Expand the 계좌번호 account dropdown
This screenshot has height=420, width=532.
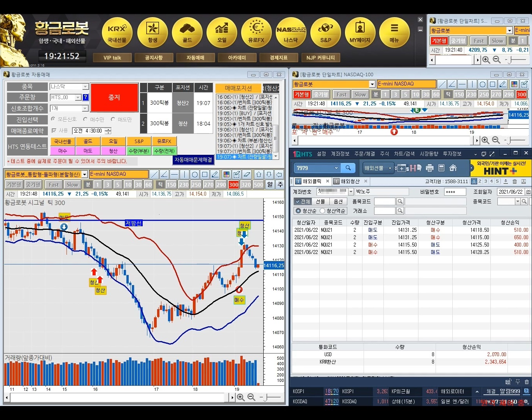tap(351, 191)
